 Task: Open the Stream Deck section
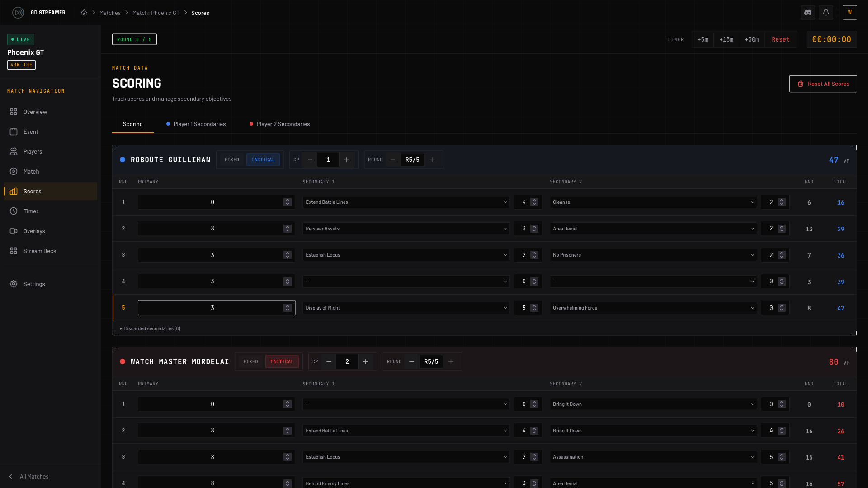[39, 251]
